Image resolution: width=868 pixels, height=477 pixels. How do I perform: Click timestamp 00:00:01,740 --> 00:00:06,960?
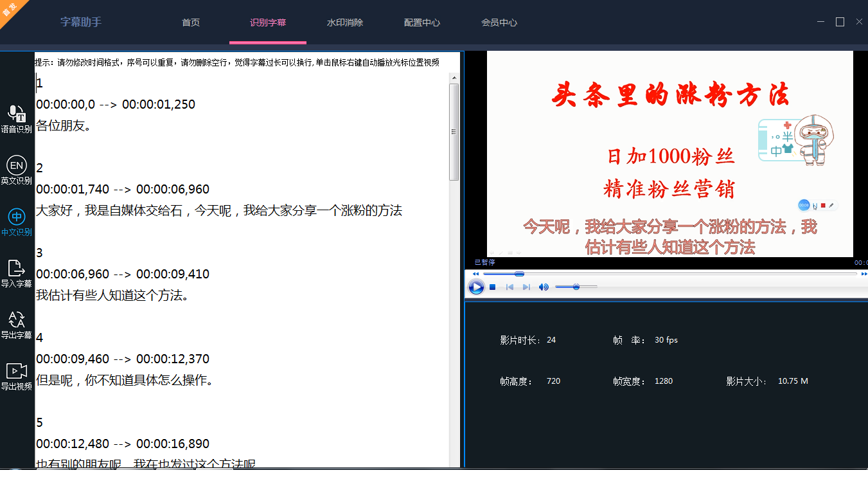click(x=123, y=190)
